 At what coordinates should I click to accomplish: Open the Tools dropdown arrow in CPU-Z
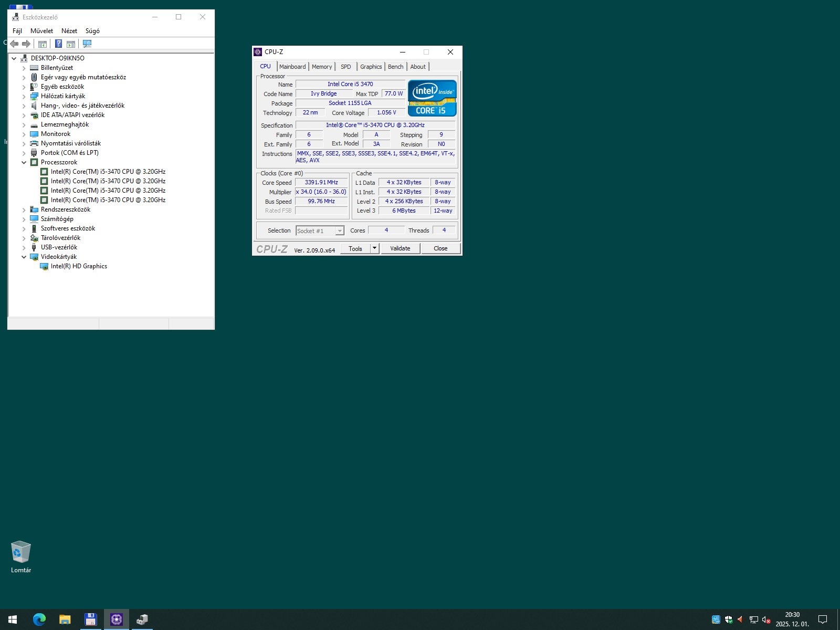(x=374, y=248)
